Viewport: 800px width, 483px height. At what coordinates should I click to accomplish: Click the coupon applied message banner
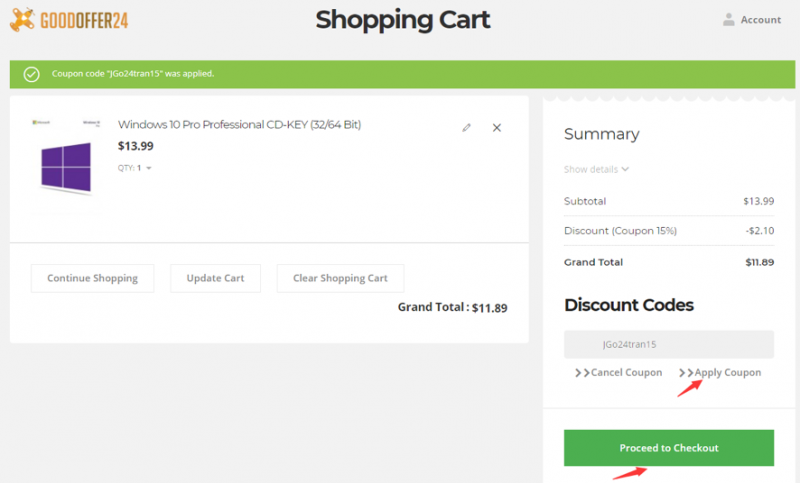[400, 74]
